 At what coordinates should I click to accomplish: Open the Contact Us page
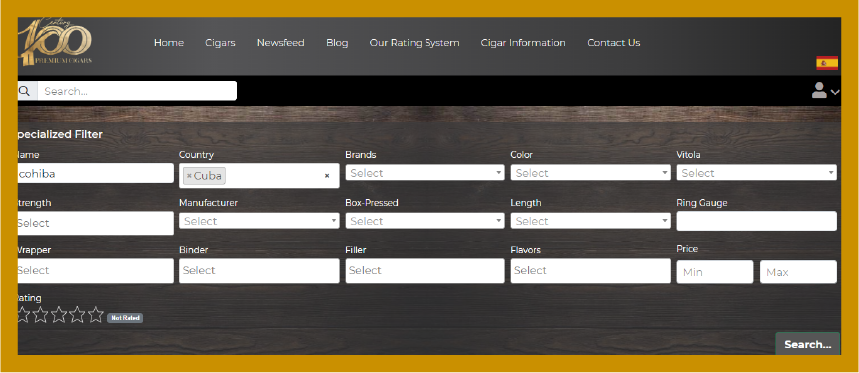coord(614,43)
